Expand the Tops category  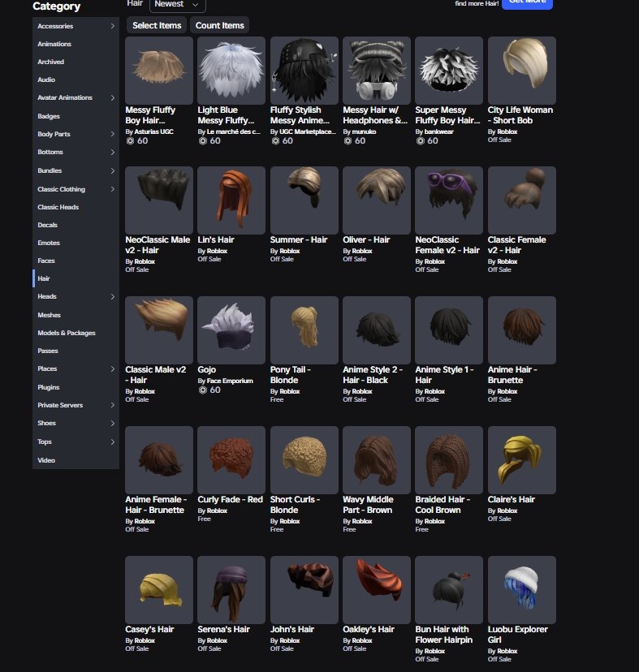pos(76,442)
